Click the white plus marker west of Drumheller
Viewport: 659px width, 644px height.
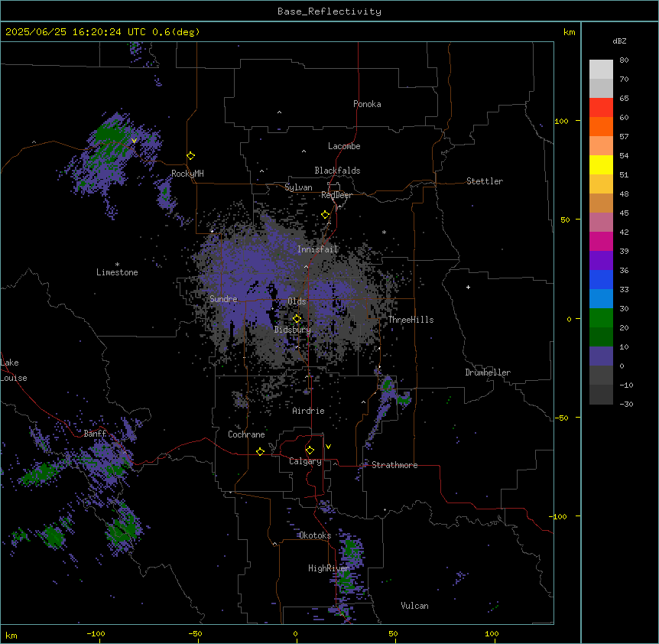[468, 287]
